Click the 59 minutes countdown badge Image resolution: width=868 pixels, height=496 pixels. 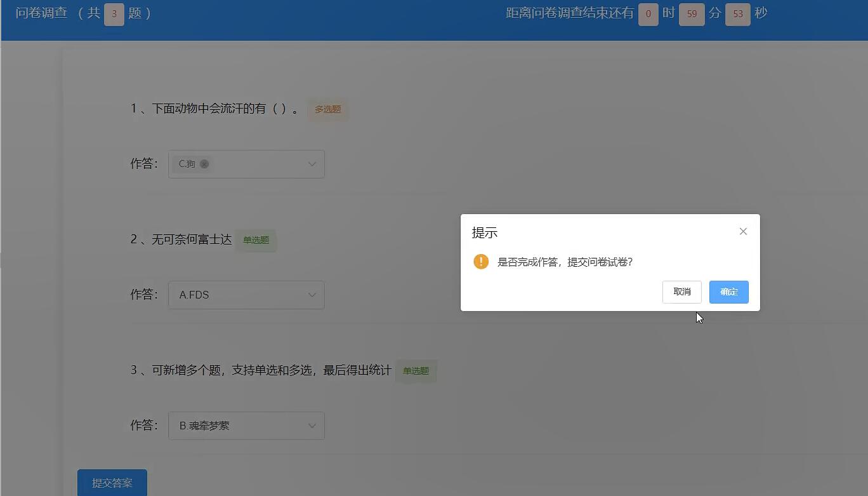[691, 14]
